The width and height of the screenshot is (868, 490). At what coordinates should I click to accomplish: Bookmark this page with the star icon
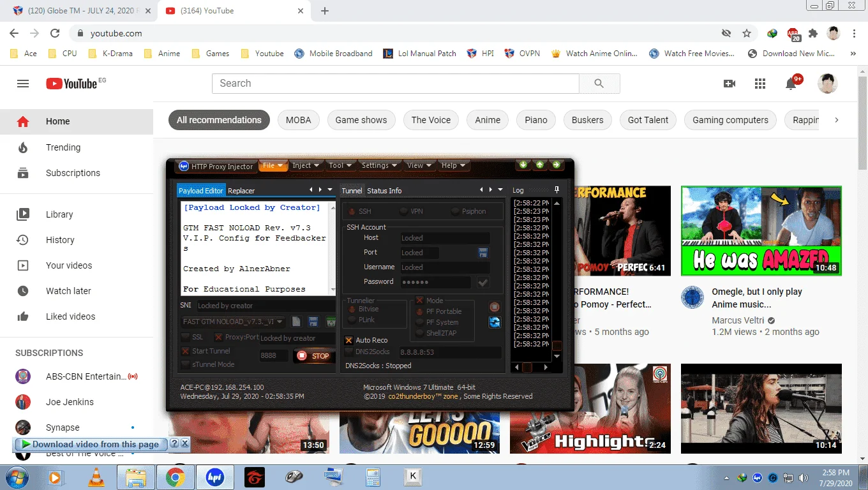(747, 33)
